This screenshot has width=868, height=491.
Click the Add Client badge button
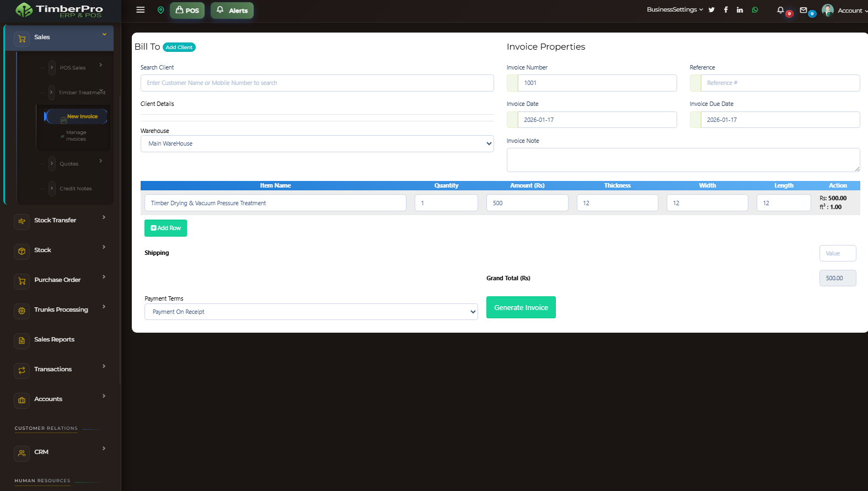click(x=179, y=47)
